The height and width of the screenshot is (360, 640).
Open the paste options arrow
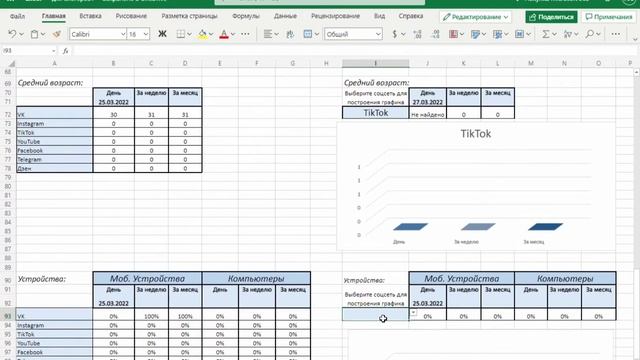43,34
